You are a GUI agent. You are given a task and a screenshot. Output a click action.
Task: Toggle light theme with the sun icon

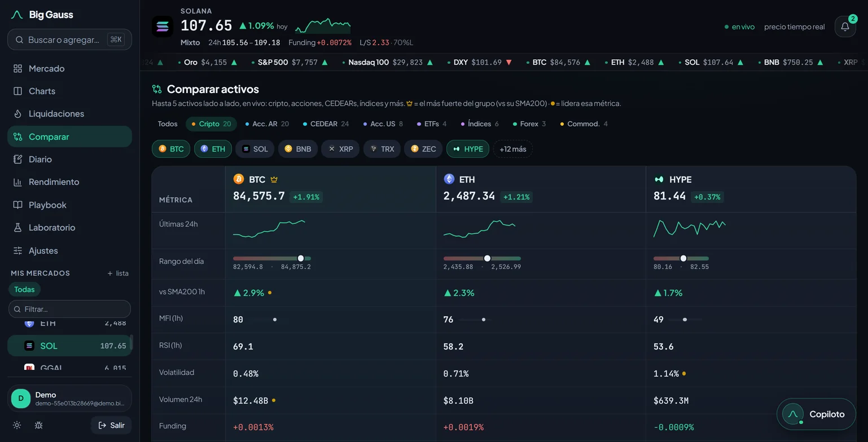point(17,425)
